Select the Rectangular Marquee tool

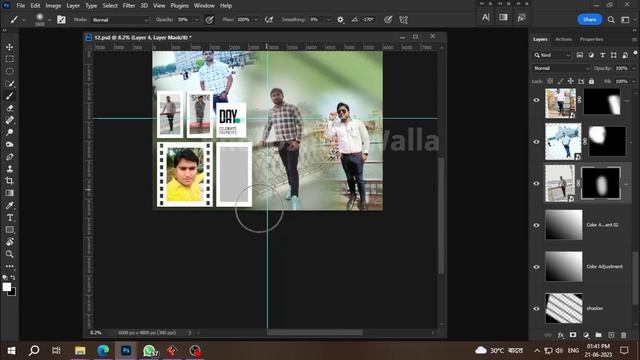pos(9,59)
